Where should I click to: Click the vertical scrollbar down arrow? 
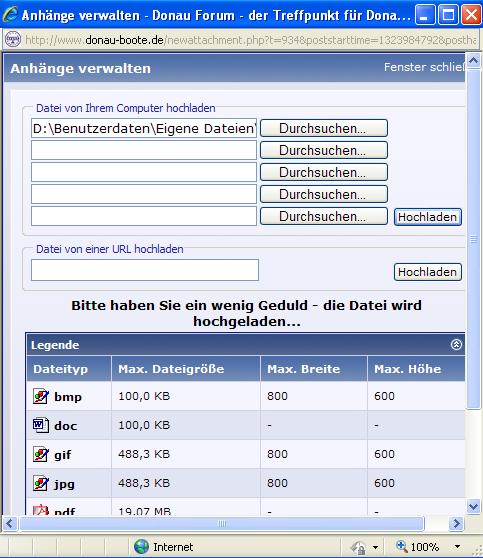point(473,506)
